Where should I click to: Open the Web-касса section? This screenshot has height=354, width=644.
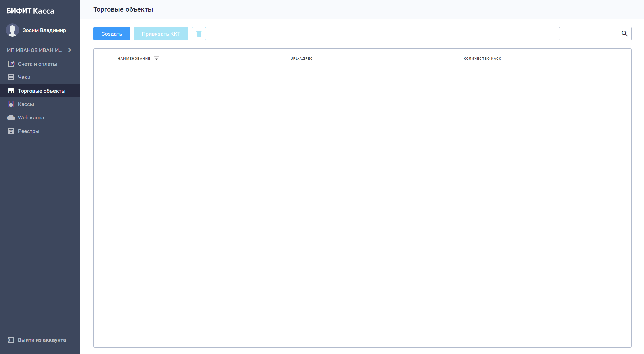tap(40, 117)
